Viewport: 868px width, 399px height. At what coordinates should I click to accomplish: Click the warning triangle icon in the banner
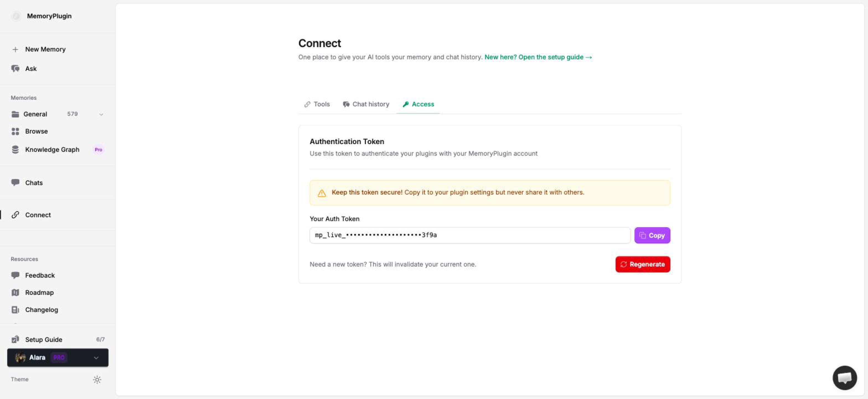click(322, 193)
